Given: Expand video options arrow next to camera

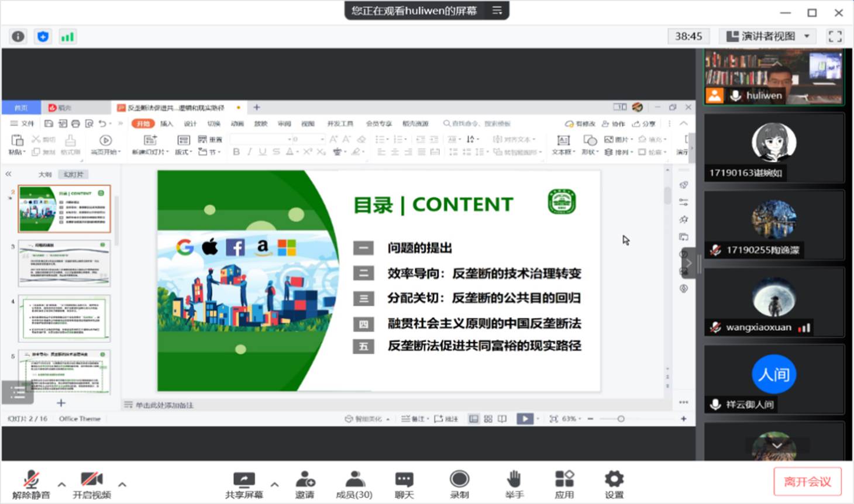Looking at the screenshot, I should 122,484.
